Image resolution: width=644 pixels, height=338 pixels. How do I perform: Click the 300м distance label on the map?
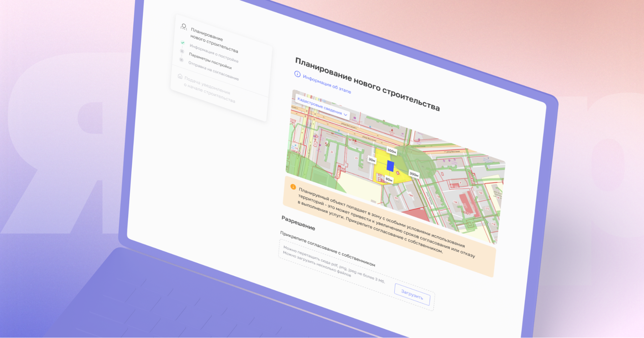coord(414,174)
